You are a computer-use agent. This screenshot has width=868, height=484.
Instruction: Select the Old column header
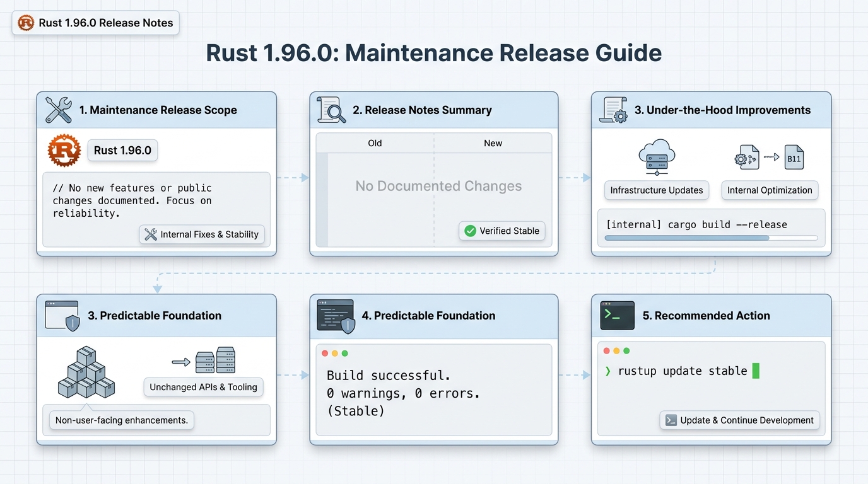pyautogui.click(x=375, y=143)
